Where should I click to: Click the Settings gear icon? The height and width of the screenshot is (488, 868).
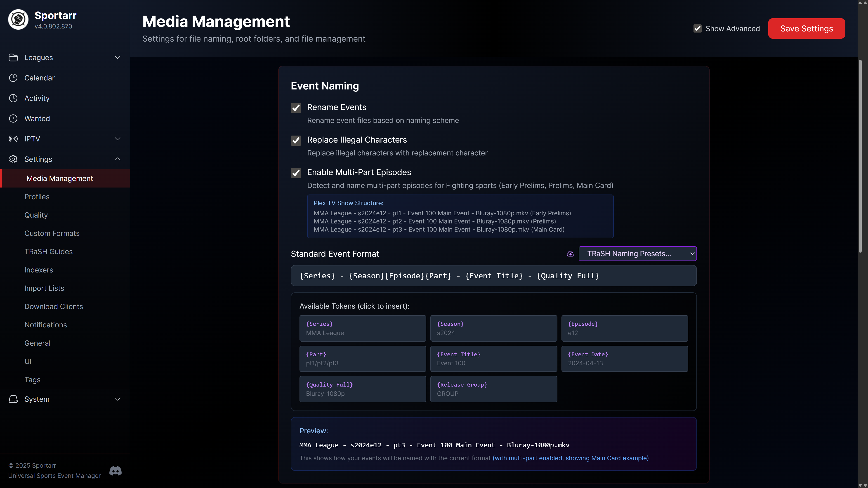point(13,159)
